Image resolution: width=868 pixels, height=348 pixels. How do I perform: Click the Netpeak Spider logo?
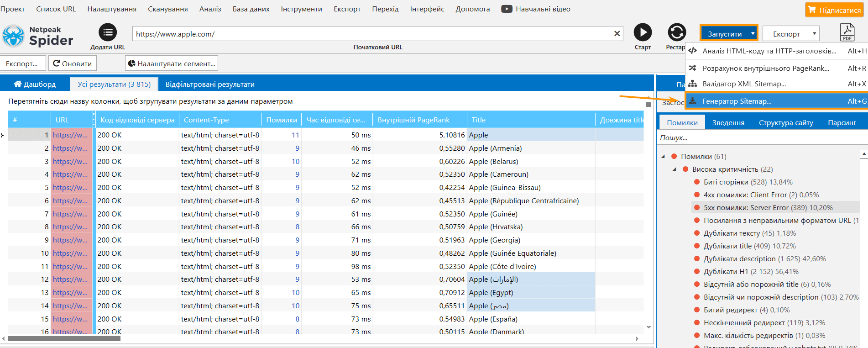(38, 36)
